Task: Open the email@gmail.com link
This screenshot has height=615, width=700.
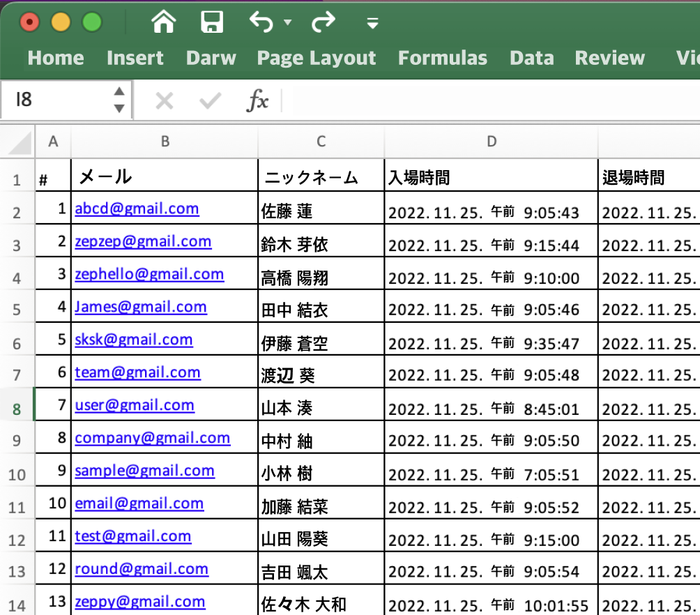Action: pyautogui.click(x=139, y=503)
